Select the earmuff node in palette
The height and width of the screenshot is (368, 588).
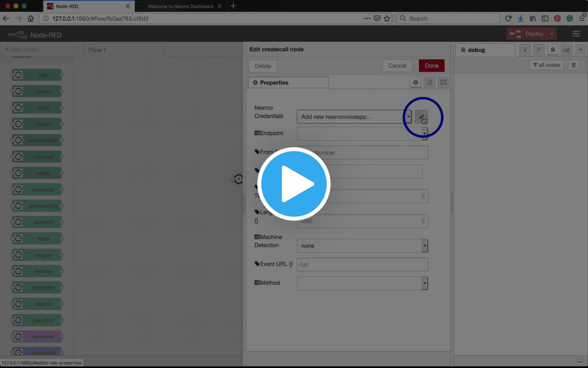pyautogui.click(x=37, y=222)
